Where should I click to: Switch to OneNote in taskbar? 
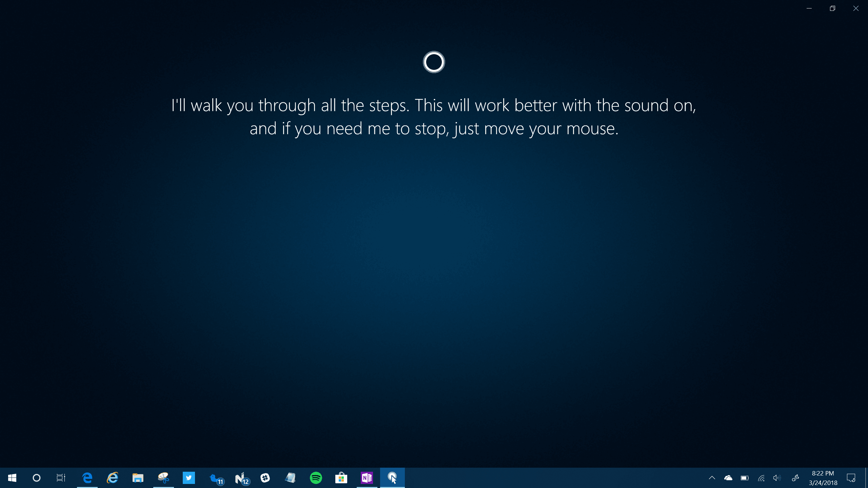click(x=367, y=478)
